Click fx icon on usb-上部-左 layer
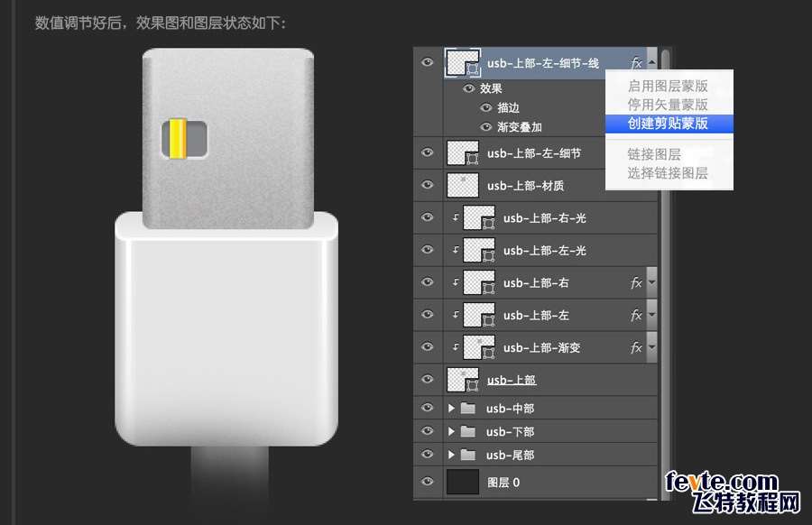The image size is (812, 525). coord(636,315)
